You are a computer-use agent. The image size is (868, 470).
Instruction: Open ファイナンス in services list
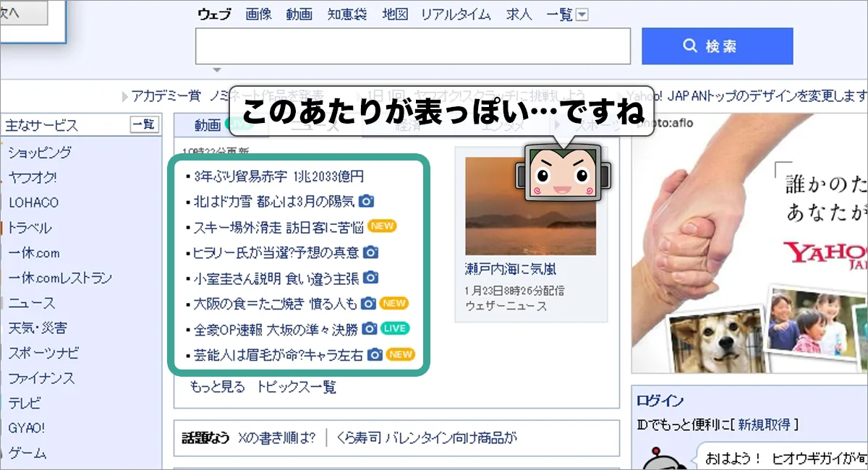point(41,378)
